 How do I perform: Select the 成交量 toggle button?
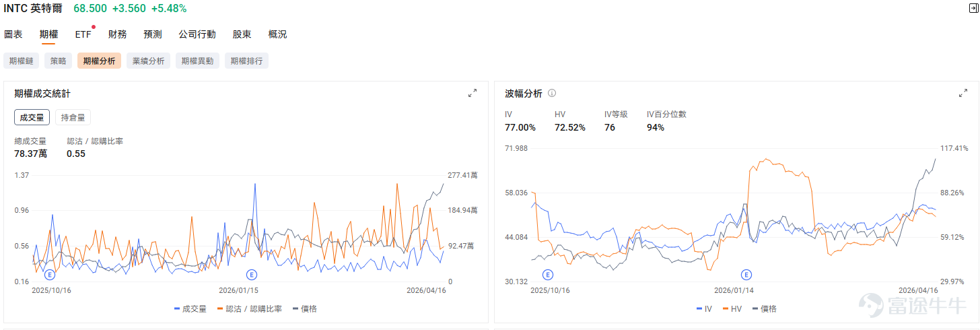pos(32,117)
